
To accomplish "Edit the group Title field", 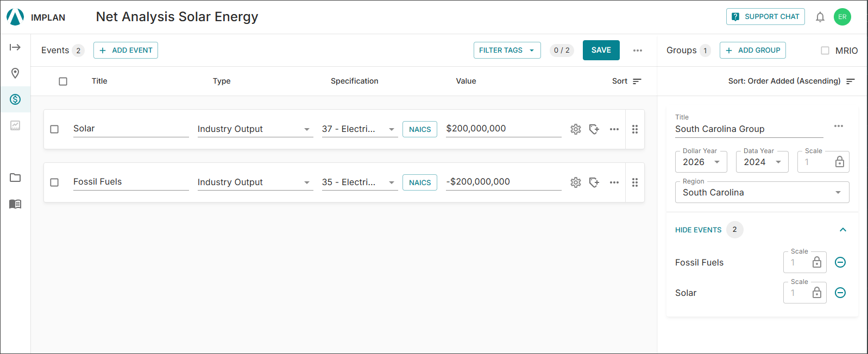I will point(749,129).
